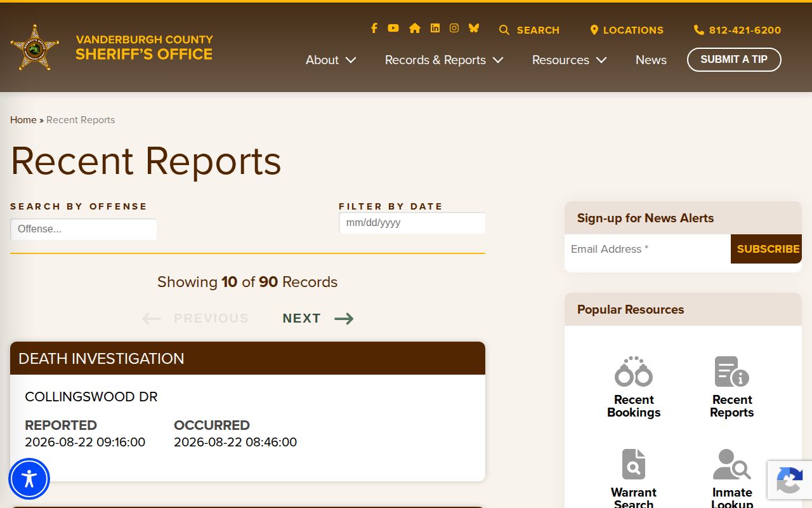Open the About menu item
The image size is (812, 508).
[x=322, y=60]
